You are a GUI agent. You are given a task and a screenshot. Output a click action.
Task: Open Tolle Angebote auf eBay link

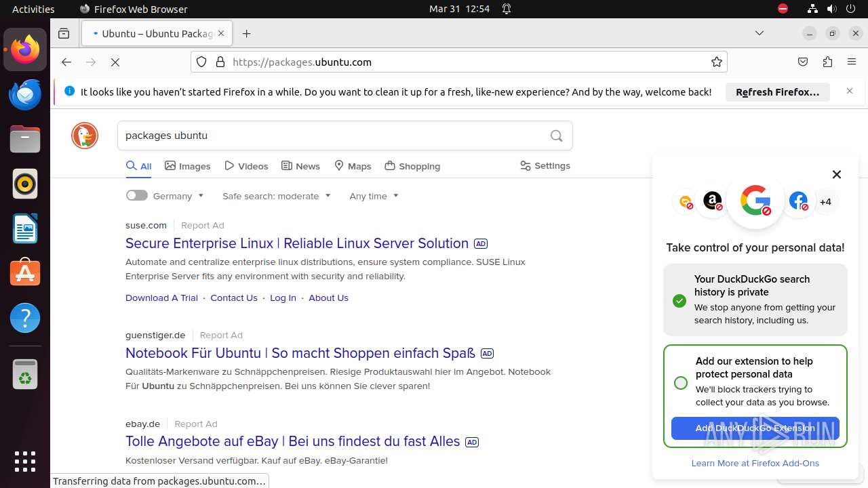pos(293,441)
